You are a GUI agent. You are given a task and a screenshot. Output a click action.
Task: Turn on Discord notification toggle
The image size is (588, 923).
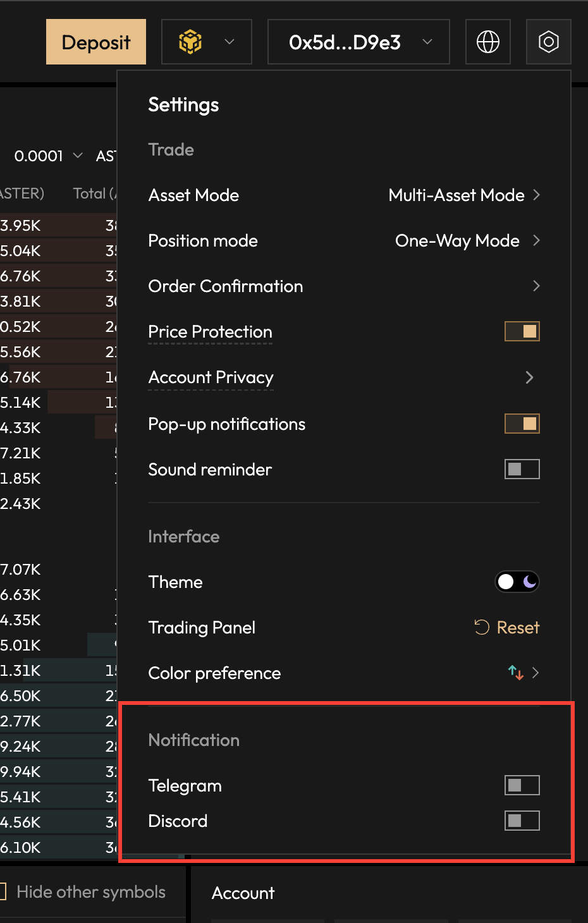522,821
